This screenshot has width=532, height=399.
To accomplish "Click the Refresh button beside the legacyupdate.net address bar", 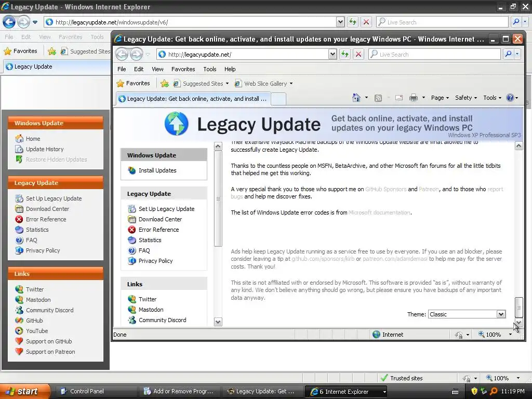I will pos(345,54).
